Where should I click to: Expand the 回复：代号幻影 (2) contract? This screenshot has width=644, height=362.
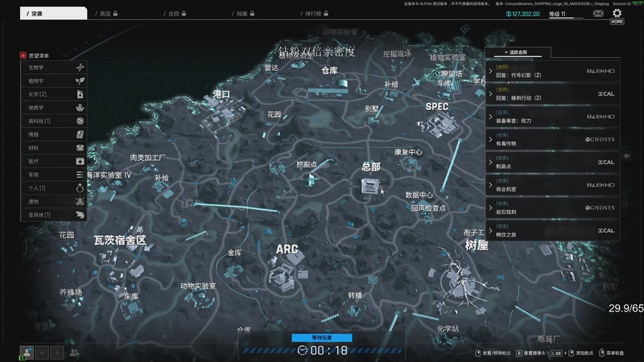[x=553, y=71]
